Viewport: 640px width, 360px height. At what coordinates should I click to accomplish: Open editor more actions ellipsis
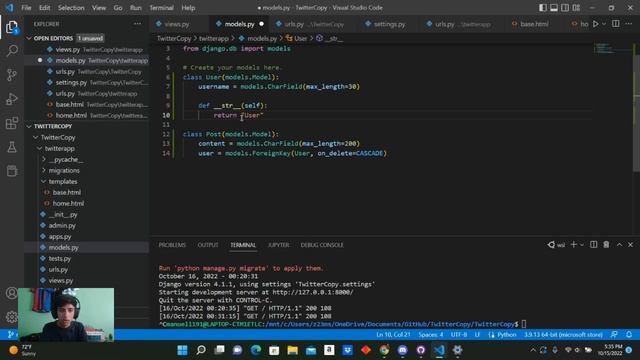(629, 24)
